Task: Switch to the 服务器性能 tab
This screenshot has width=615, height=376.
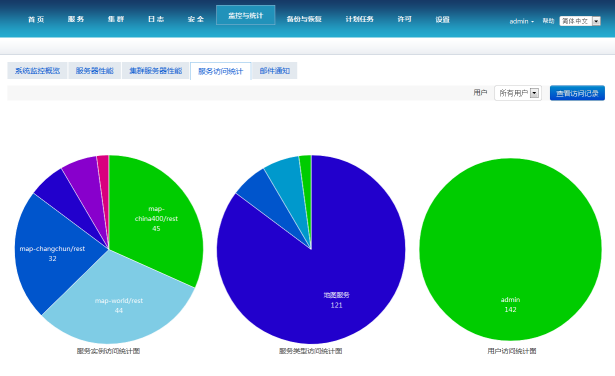Action: tap(95, 71)
